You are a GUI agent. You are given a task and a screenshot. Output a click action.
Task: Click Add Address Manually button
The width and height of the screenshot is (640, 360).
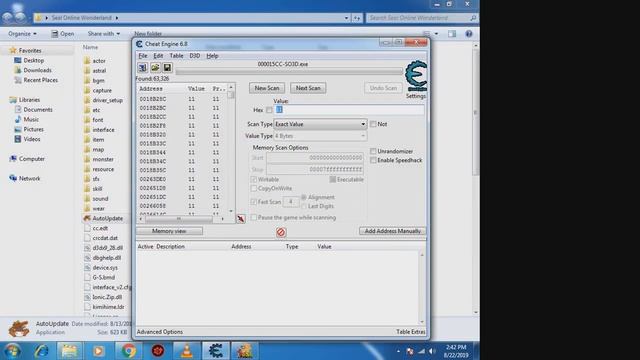pos(392,231)
